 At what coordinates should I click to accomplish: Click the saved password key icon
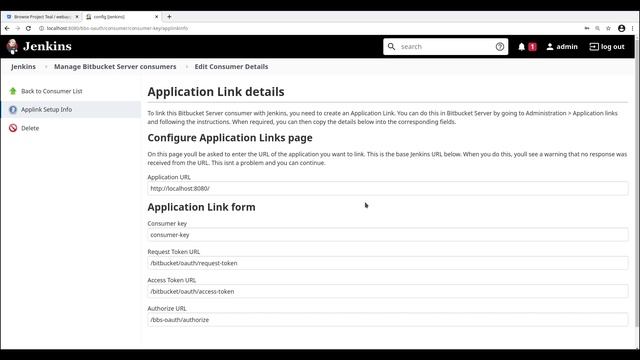click(587, 28)
